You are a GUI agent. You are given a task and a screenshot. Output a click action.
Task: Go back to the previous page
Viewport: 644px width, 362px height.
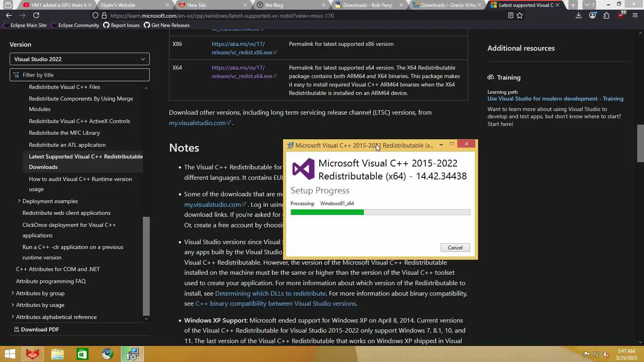[9, 15]
